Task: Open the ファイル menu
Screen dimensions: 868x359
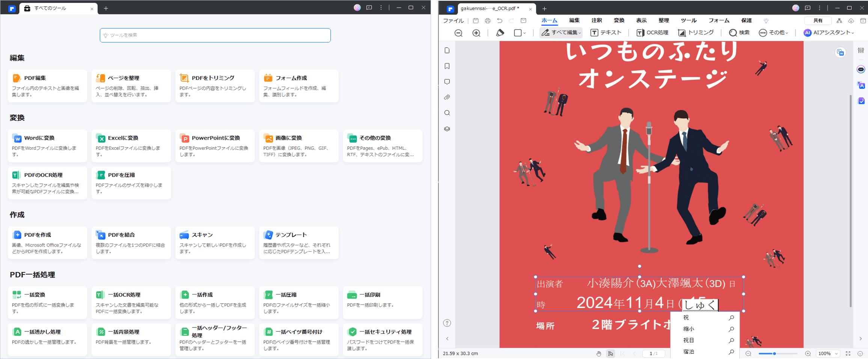Action: click(x=454, y=21)
